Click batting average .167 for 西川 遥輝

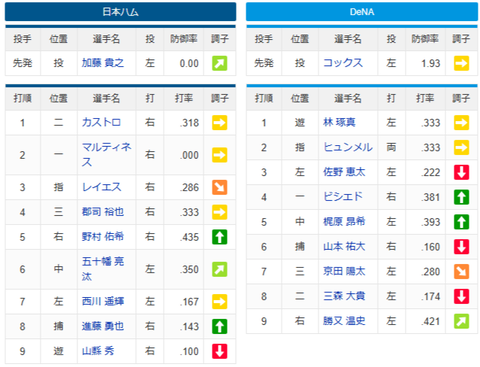[190, 302]
